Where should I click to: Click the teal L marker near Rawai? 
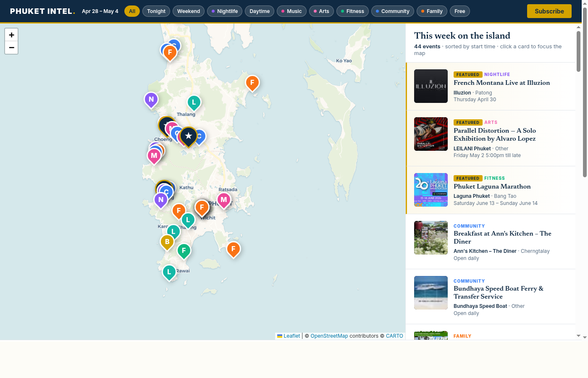[x=169, y=272]
